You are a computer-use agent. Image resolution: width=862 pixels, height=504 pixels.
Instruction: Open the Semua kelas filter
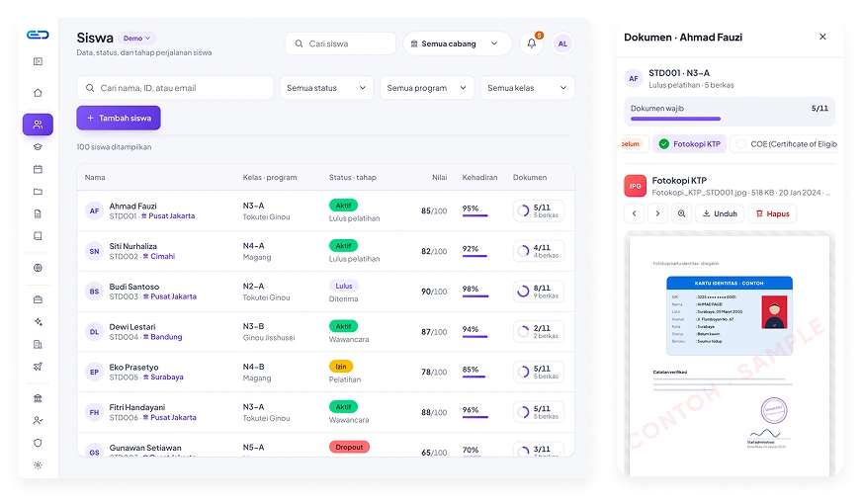click(x=527, y=88)
